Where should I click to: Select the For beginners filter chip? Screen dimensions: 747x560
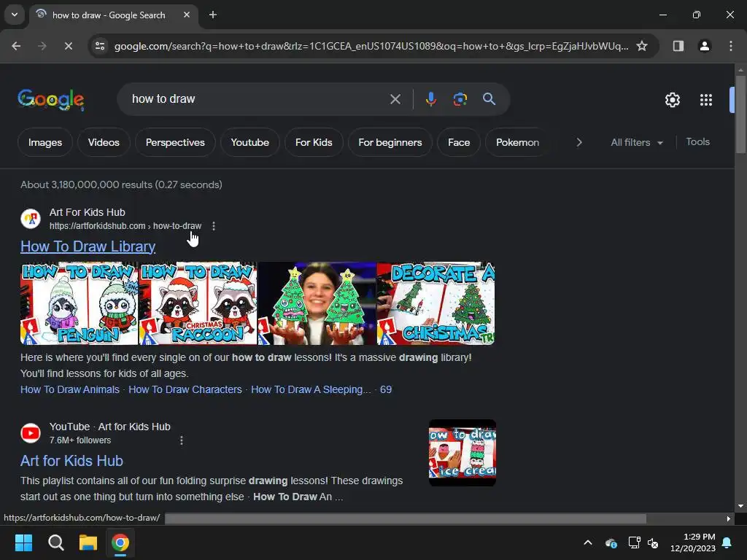click(390, 142)
